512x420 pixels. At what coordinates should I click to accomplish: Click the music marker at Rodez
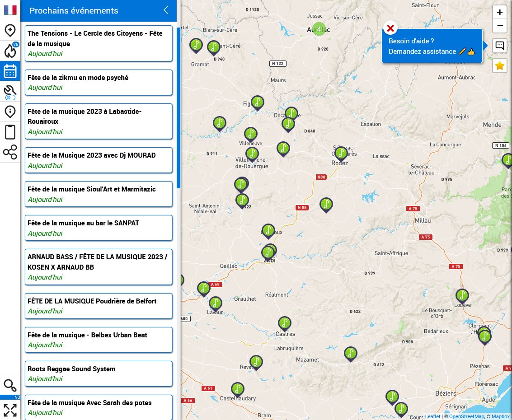(341, 154)
